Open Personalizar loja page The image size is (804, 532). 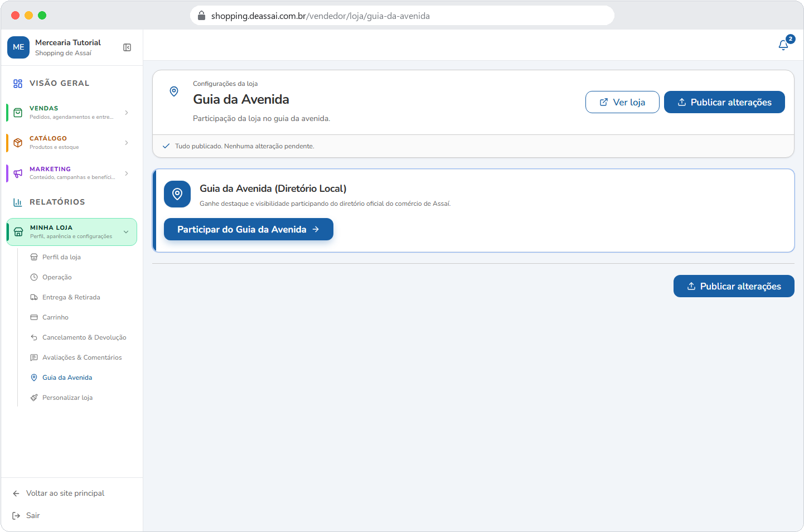point(67,398)
